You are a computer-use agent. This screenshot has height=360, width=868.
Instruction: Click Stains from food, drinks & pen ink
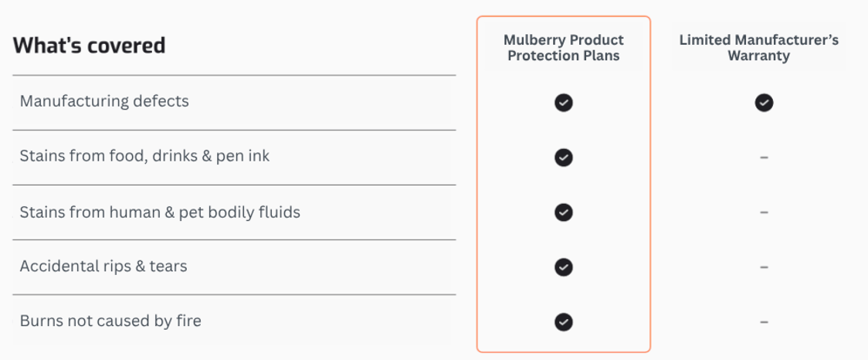(x=144, y=156)
